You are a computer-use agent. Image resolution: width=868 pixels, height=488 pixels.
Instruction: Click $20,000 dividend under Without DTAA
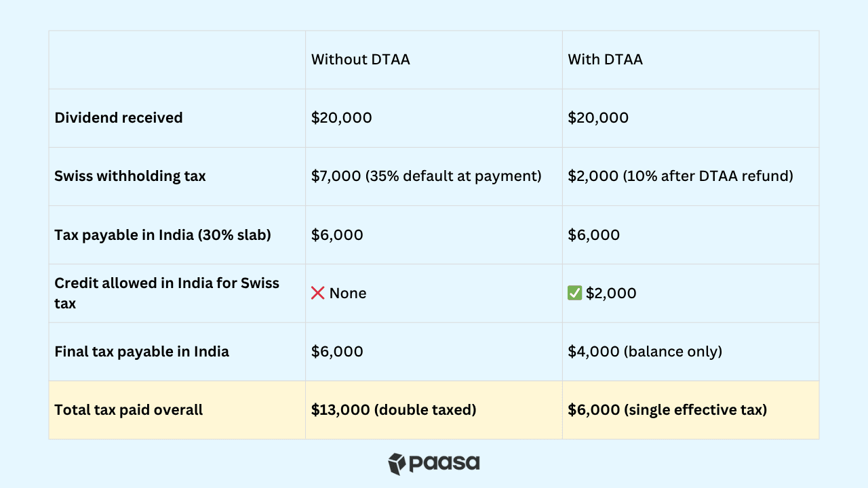point(342,118)
